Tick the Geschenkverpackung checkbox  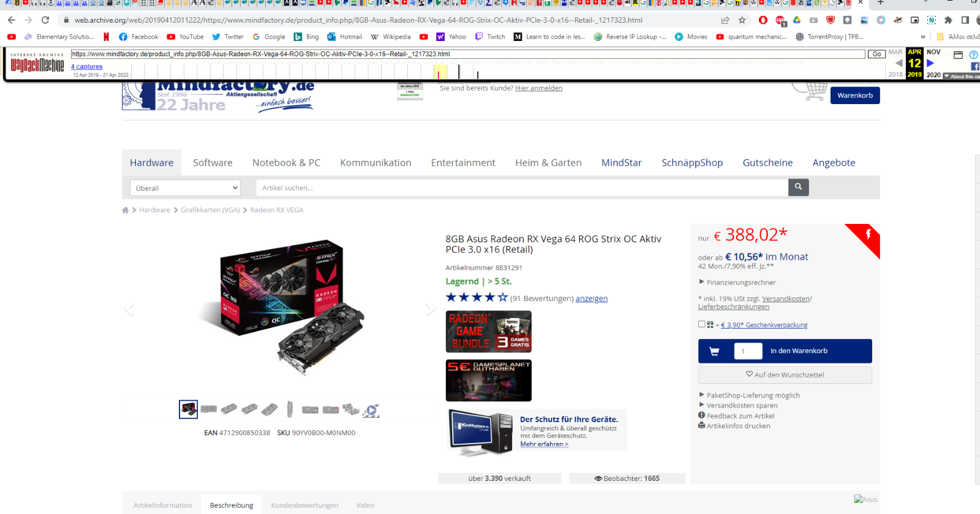click(x=701, y=324)
